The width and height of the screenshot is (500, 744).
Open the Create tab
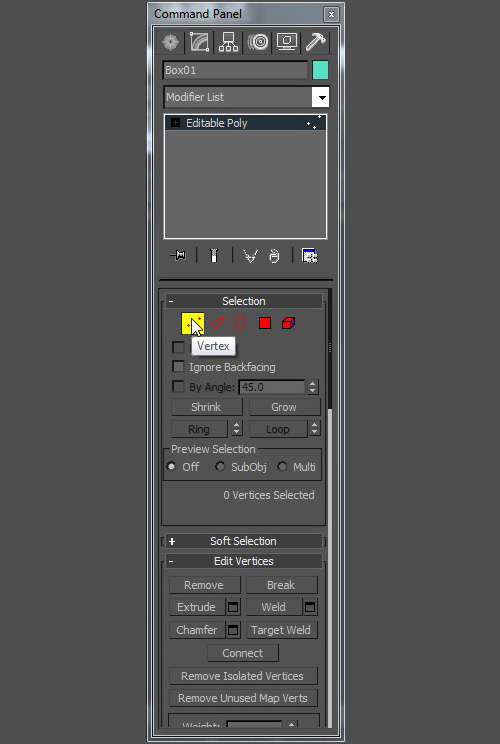click(171, 42)
